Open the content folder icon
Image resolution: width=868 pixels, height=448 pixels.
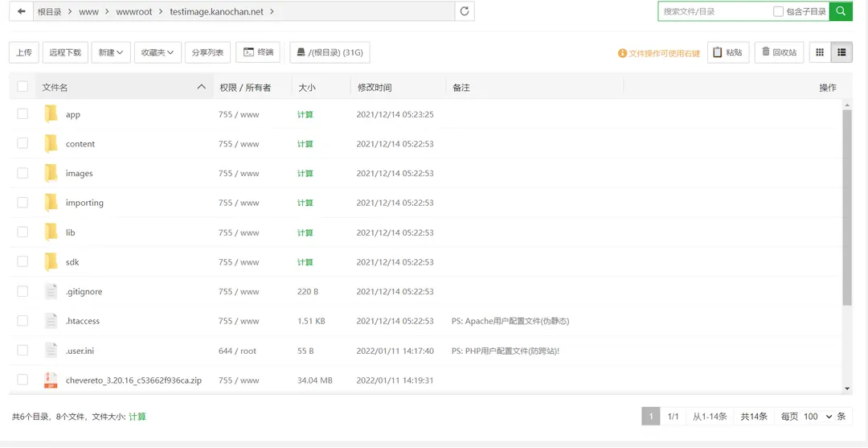click(51, 143)
